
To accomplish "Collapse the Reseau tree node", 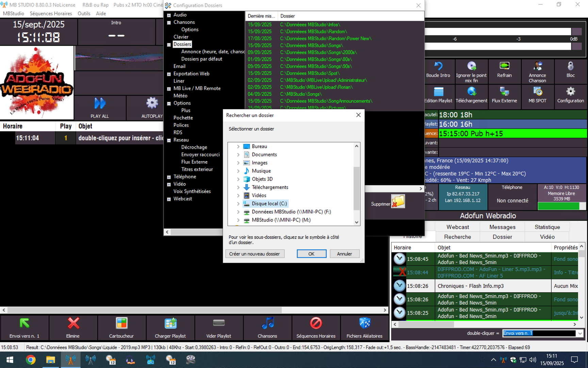I will tap(169, 140).
